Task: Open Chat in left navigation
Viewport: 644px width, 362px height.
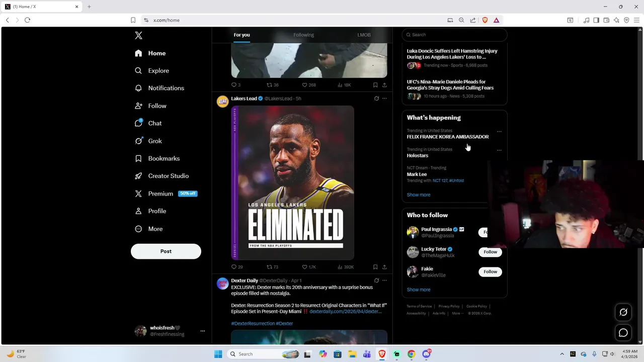Action: (148, 123)
